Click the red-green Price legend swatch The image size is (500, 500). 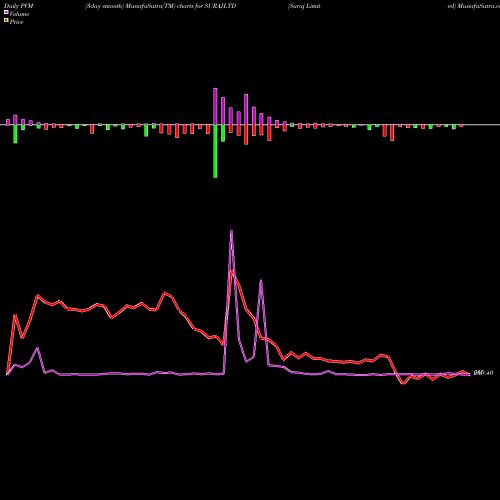[6, 21]
